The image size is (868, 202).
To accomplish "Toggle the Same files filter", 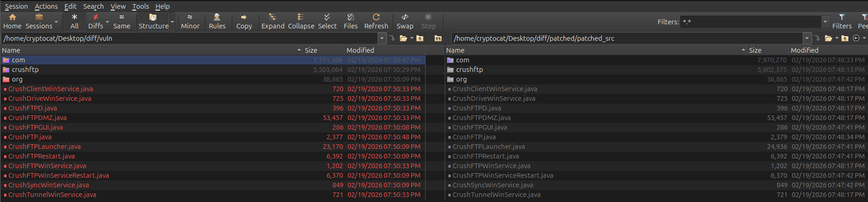I will (x=122, y=22).
